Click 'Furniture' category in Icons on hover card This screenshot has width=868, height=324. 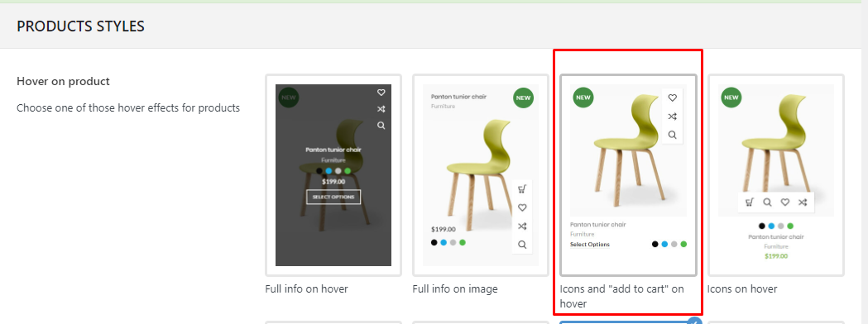(x=776, y=246)
